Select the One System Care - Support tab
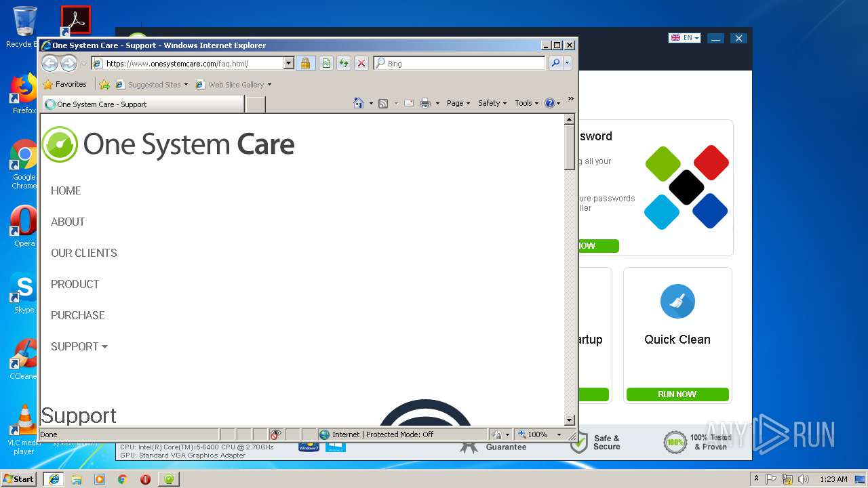 click(x=143, y=104)
